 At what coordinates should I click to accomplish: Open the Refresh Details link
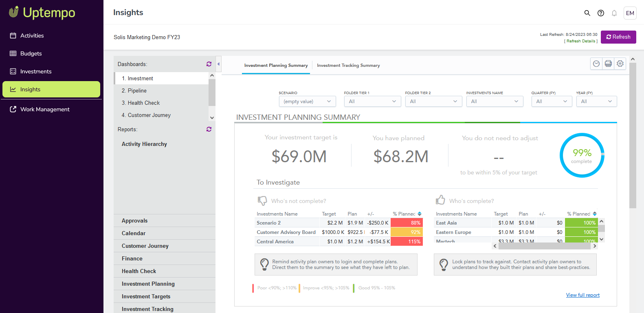(x=581, y=41)
